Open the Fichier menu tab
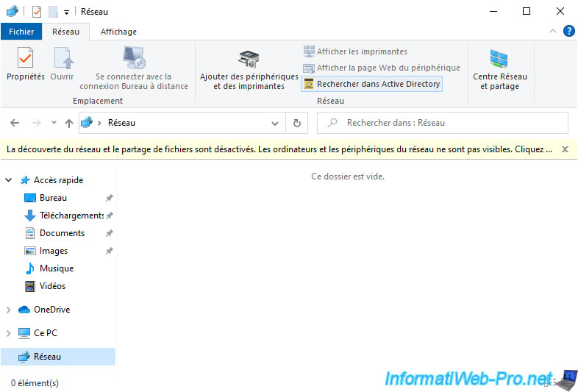The image size is (578, 392). (x=21, y=32)
